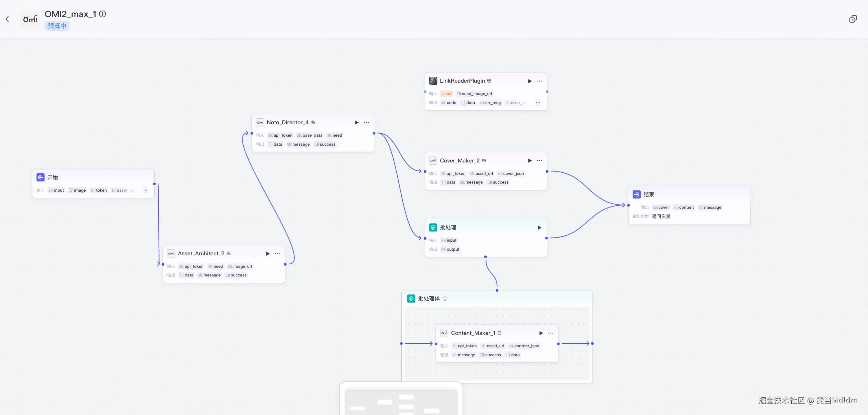Viewport: 868px width, 415px height.
Task: Click the url input tag in LinkReaderPlugin
Action: pos(446,94)
